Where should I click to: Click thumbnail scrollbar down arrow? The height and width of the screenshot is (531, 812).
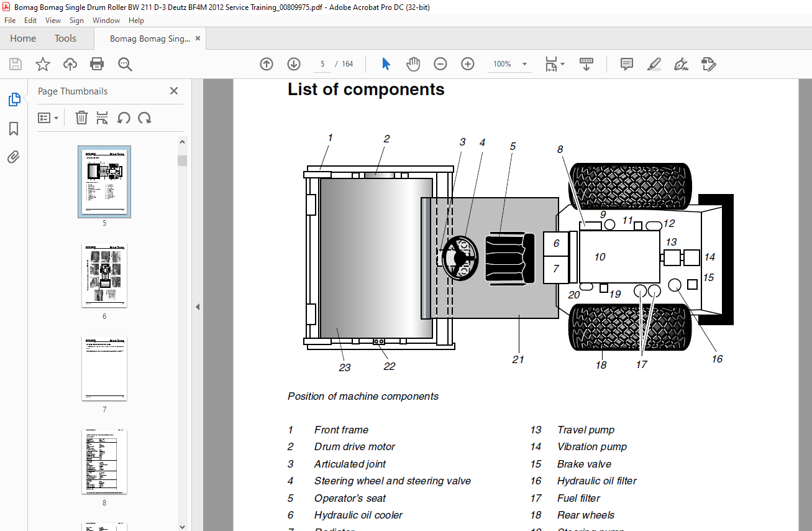click(182, 525)
